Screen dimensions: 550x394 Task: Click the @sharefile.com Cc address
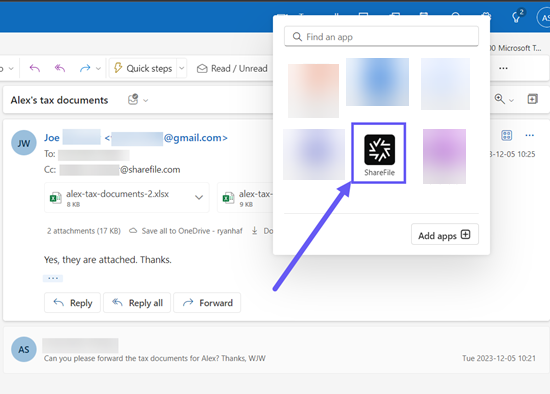coord(150,170)
